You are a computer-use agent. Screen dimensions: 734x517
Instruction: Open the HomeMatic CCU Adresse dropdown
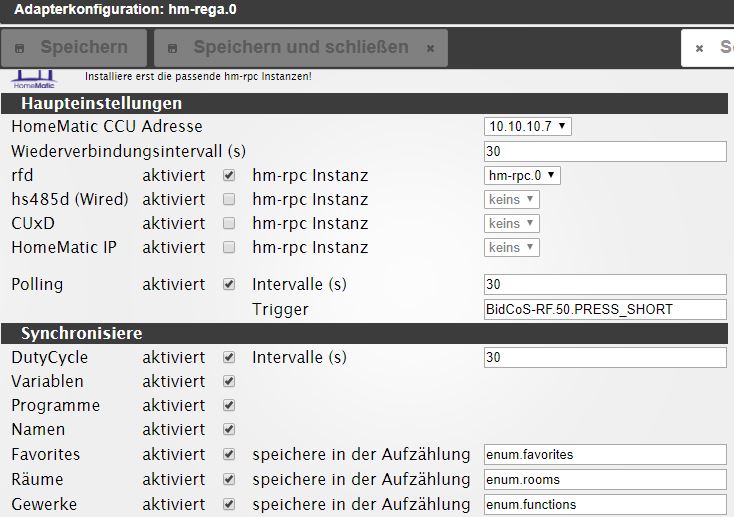[528, 126]
